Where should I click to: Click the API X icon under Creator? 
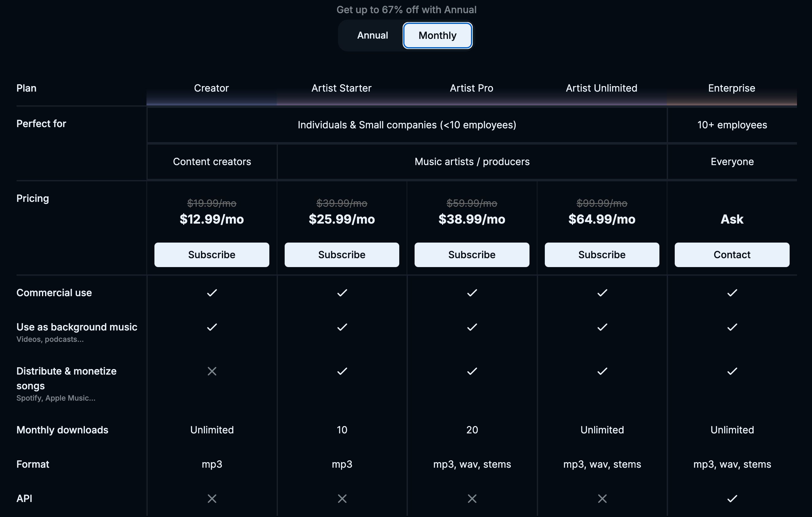point(212,498)
